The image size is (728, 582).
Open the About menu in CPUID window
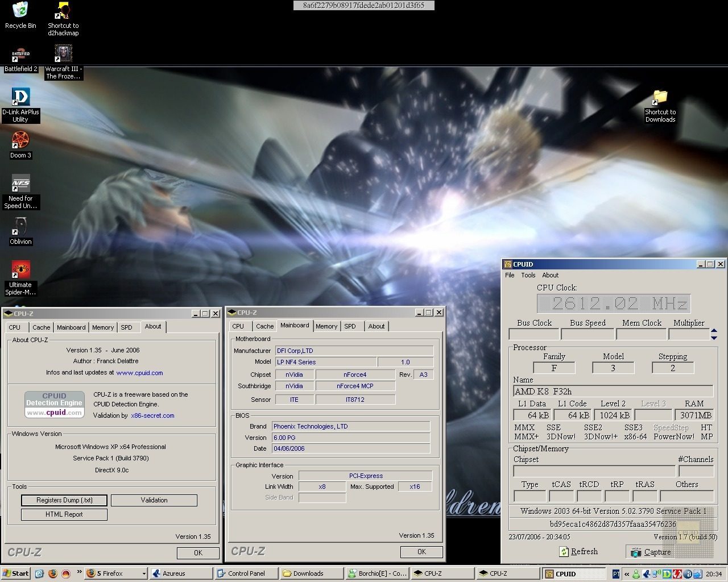(x=550, y=275)
